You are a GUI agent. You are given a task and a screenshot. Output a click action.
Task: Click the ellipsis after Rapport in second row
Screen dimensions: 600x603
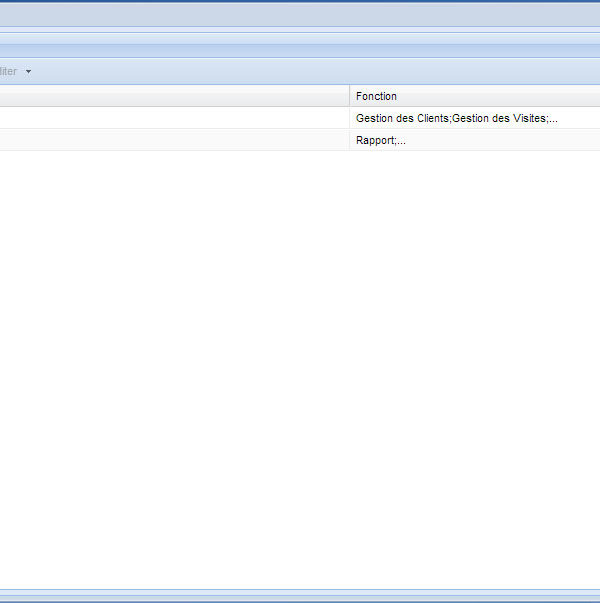click(x=401, y=140)
